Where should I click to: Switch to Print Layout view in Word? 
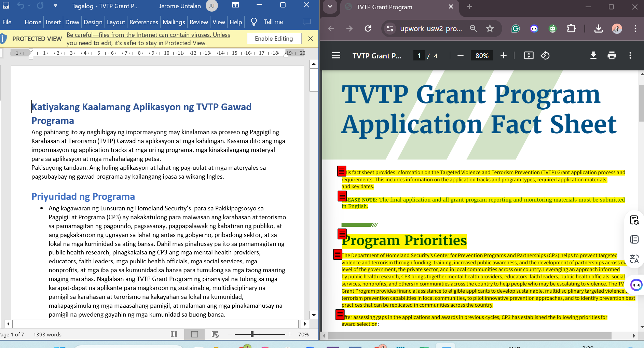point(194,334)
